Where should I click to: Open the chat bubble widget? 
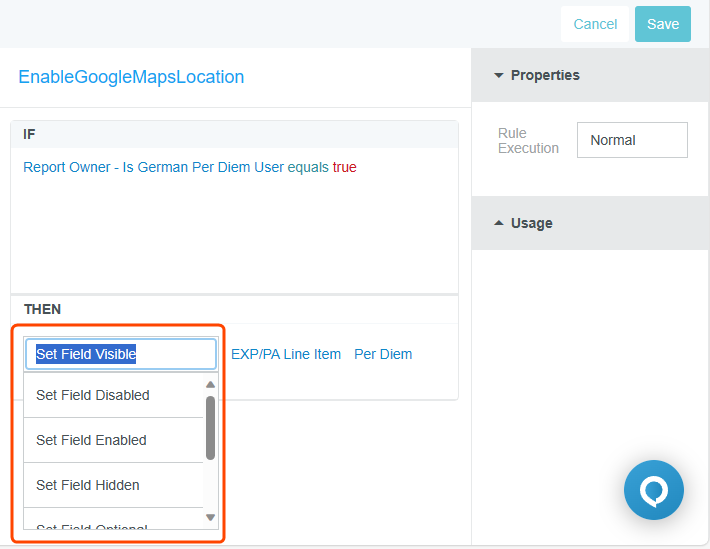click(x=653, y=490)
